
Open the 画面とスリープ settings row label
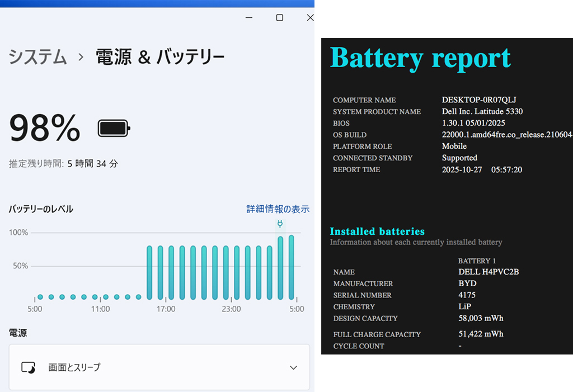click(74, 367)
